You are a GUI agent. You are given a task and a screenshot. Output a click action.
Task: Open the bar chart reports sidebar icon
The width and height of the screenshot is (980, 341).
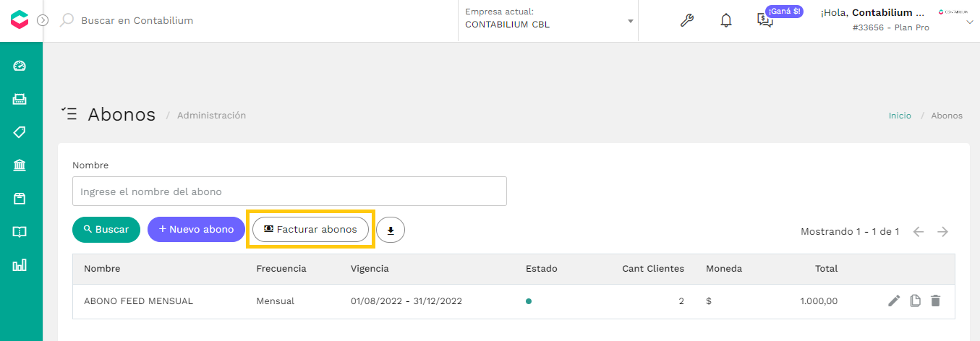pos(20,265)
